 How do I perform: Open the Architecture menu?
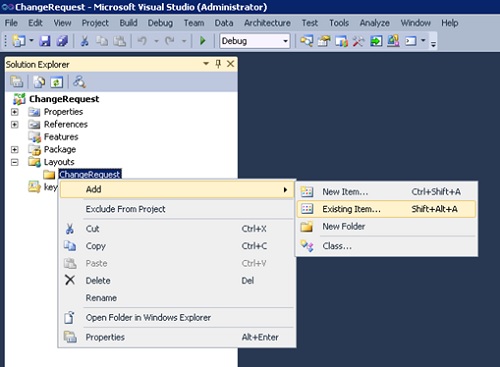267,23
